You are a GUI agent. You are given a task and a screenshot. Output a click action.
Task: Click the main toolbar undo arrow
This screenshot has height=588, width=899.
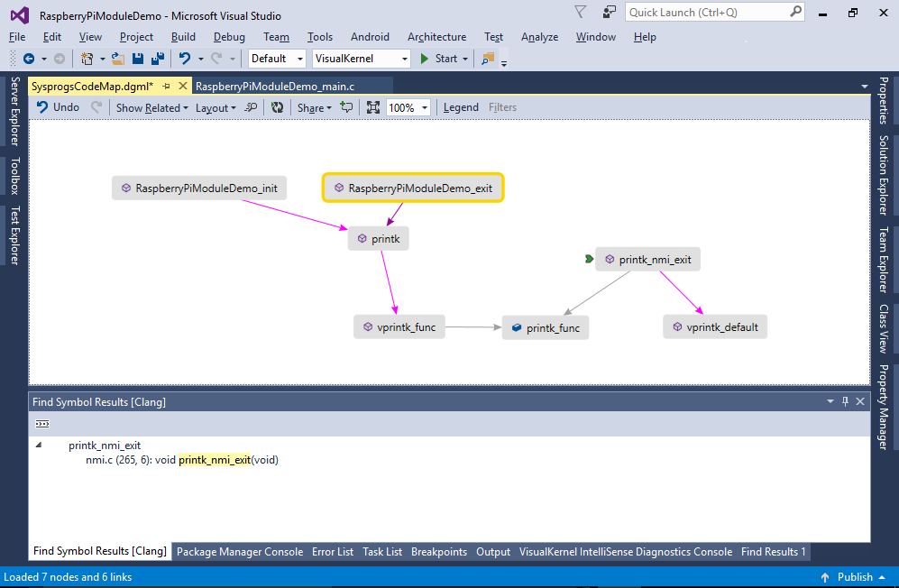coord(185,59)
